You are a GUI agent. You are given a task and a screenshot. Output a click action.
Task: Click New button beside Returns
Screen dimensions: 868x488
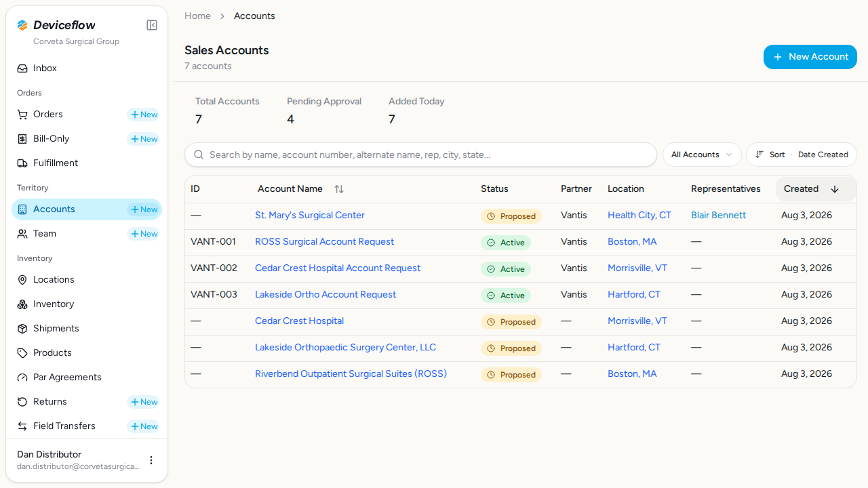(x=144, y=402)
